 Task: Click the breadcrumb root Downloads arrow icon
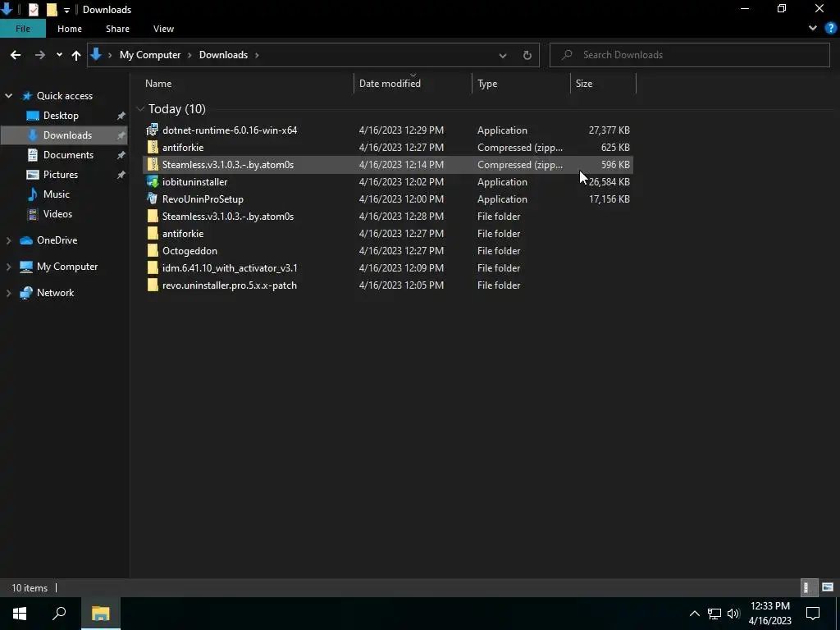point(96,54)
